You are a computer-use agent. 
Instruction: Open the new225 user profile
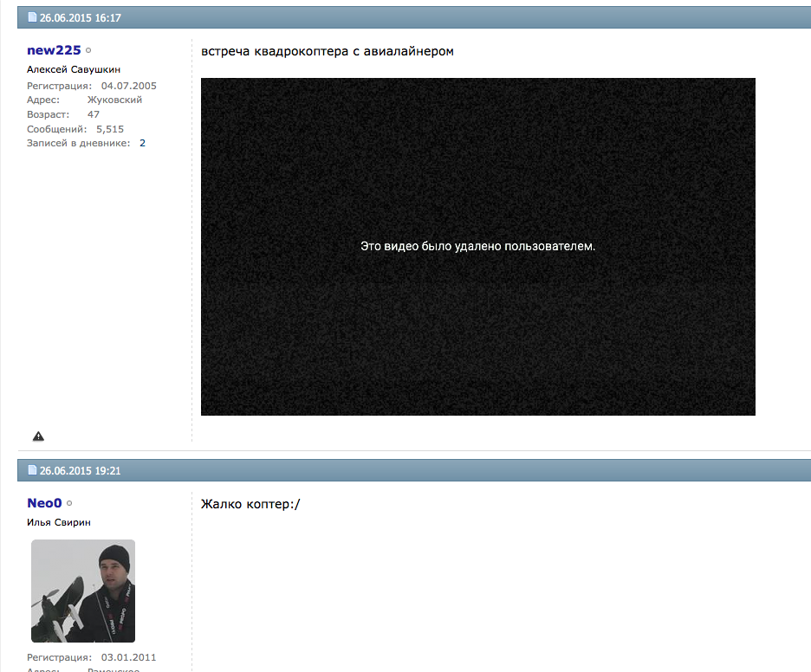pos(54,50)
